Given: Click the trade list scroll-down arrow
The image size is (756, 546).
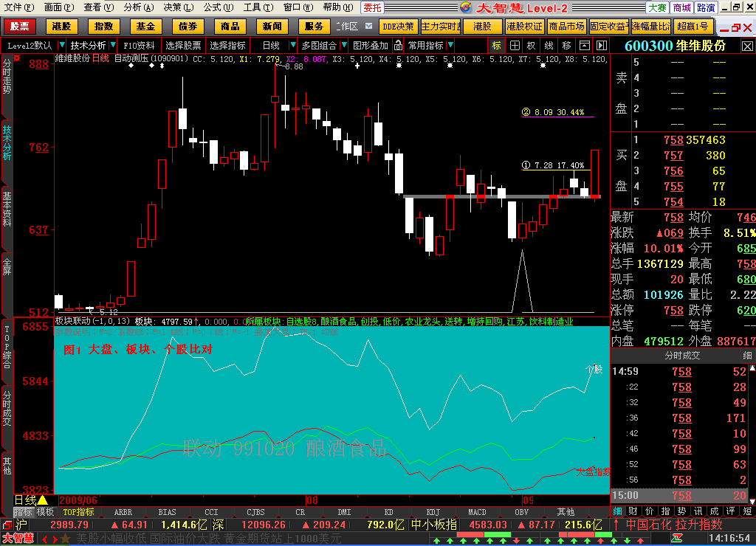Looking at the screenshot, I should [752, 502].
